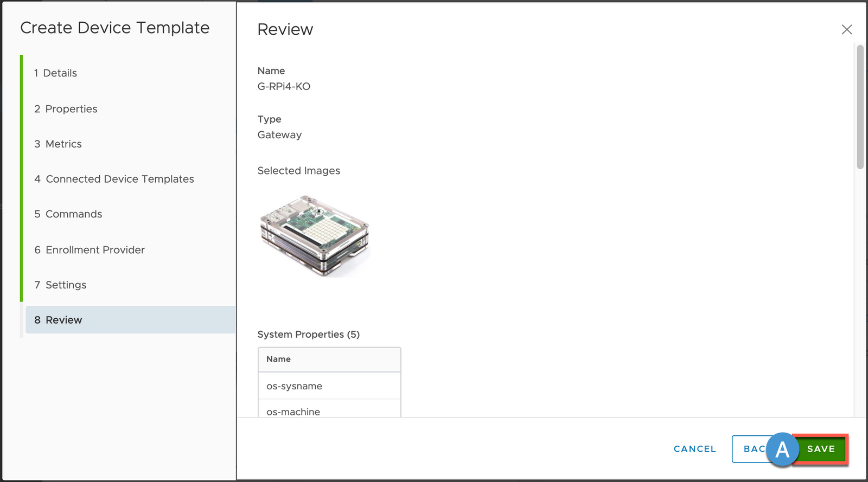The width and height of the screenshot is (868, 482).
Task: Click the G-RPi4-KO name value
Action: point(284,87)
